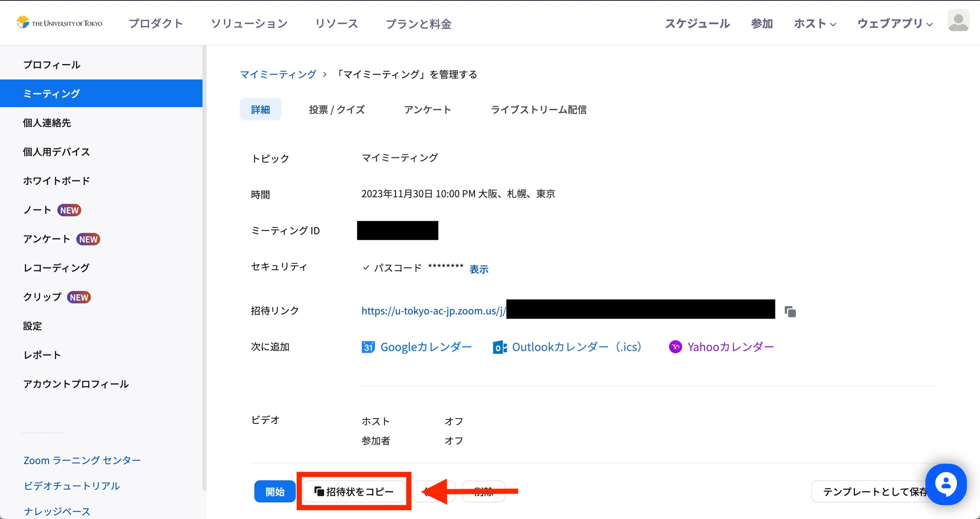Click the sidebar vertical scrollbar

click(x=204, y=266)
